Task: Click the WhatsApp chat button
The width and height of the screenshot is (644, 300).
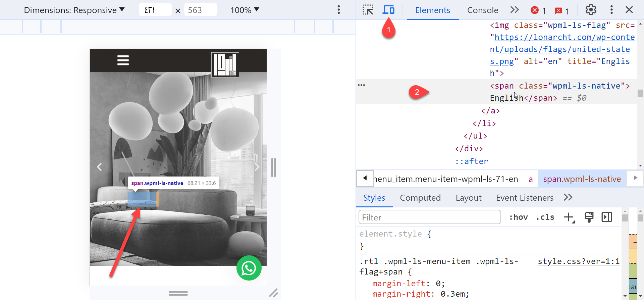Action: 249,268
